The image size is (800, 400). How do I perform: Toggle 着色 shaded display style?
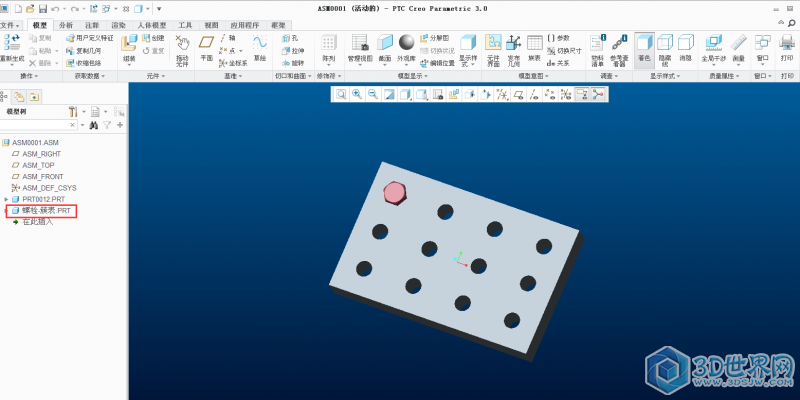[644, 46]
